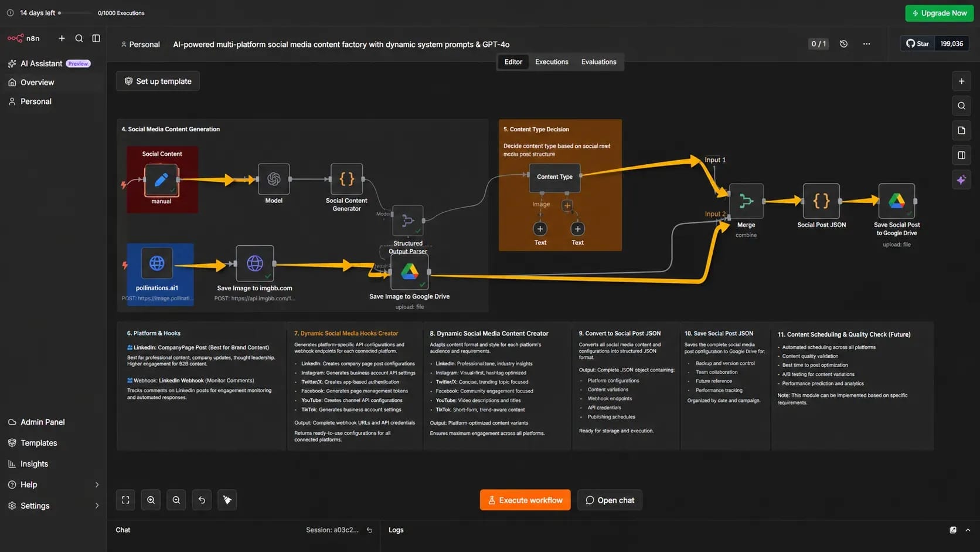This screenshot has width=980, height=552.
Task: Click the '9. Convert to Social Post JSON' note title
Action: click(x=620, y=333)
